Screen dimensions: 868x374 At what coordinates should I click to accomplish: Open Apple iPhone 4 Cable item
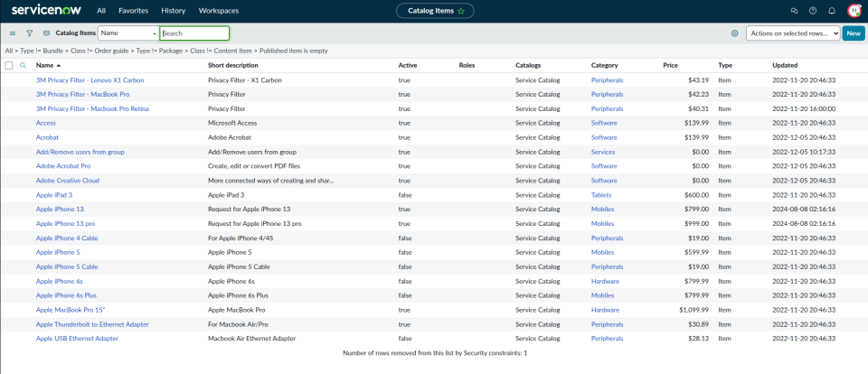[x=67, y=238]
